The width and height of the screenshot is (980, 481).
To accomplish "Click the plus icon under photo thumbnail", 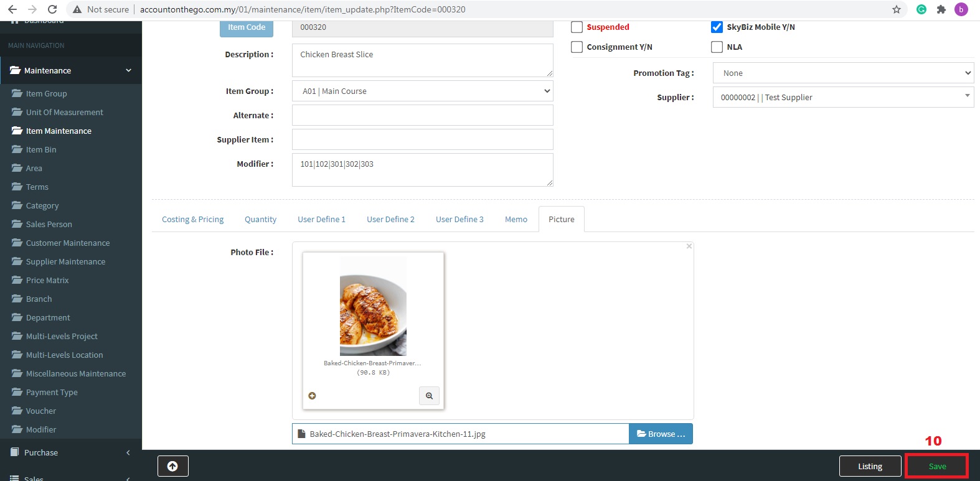I will click(x=313, y=396).
